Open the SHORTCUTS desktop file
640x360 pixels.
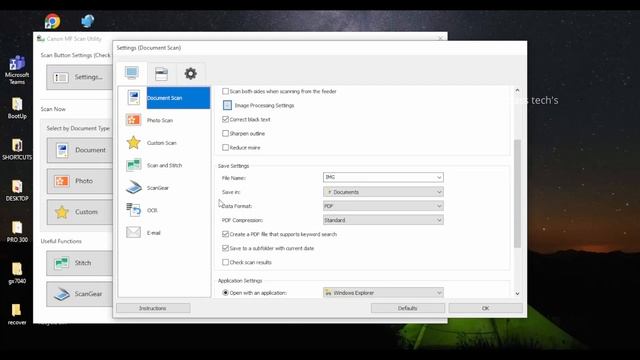click(17, 149)
